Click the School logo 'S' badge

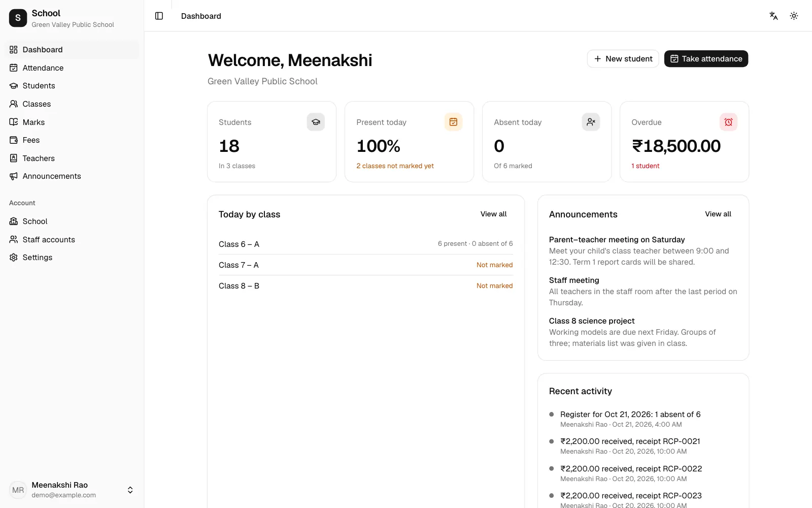click(x=18, y=18)
